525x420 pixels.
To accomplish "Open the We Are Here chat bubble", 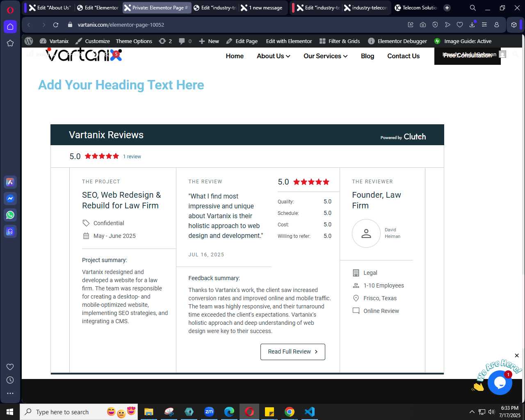I will coord(500,383).
